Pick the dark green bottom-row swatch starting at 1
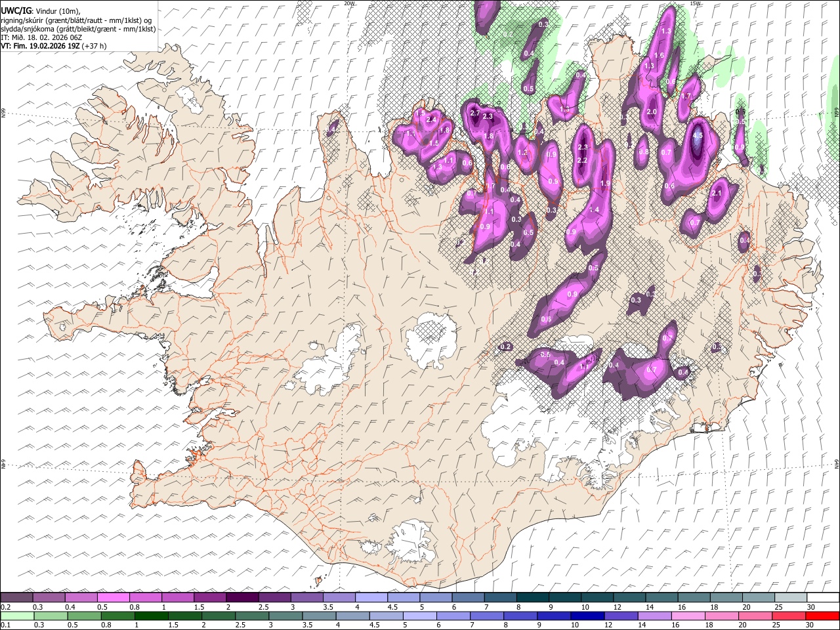The image size is (840, 630). click(x=152, y=616)
